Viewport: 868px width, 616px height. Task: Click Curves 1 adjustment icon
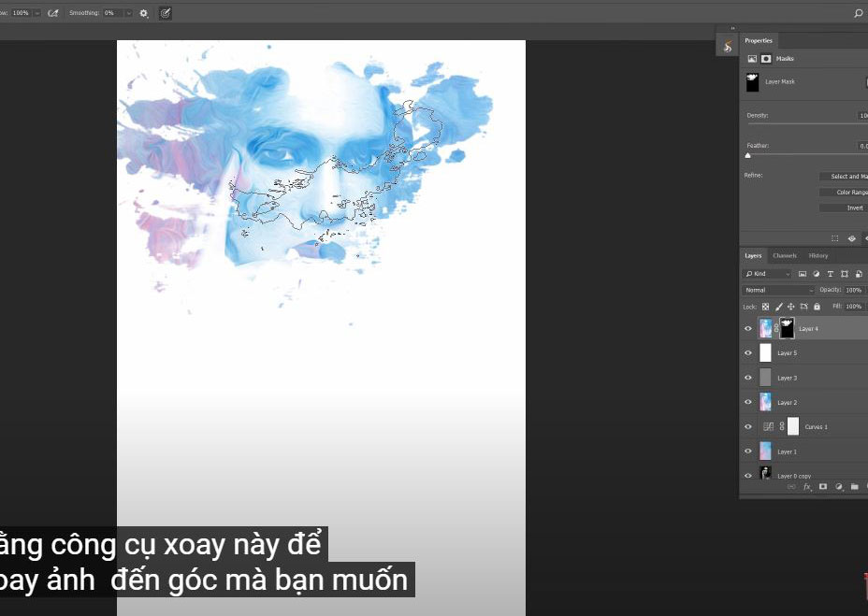[x=768, y=427]
